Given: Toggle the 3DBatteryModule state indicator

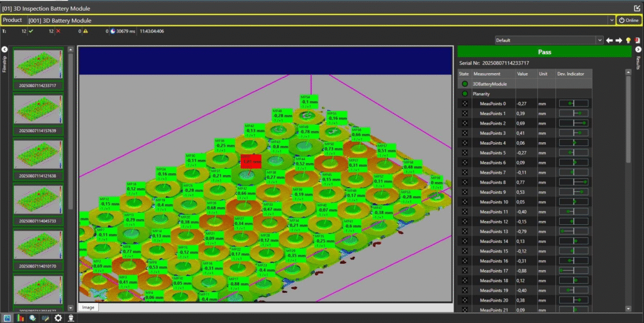Looking at the screenshot, I should [x=465, y=84].
